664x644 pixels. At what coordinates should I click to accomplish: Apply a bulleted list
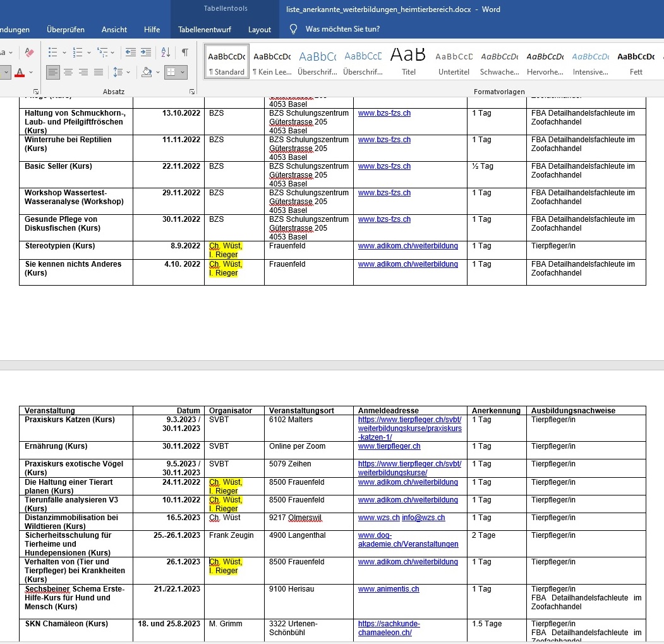[52, 52]
